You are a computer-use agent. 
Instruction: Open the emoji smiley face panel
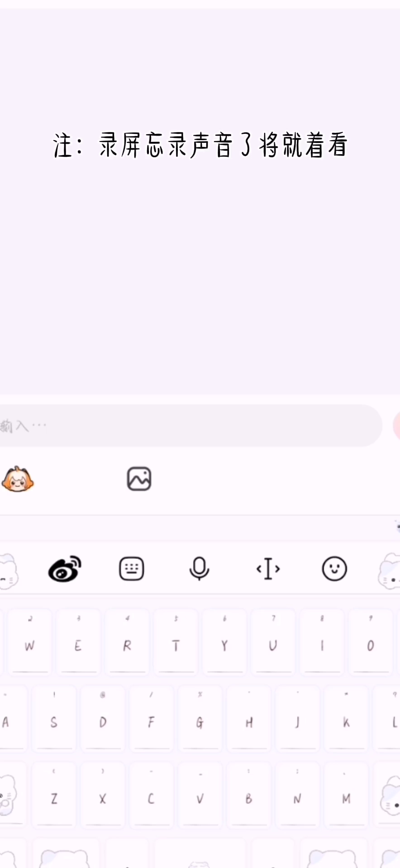[334, 569]
